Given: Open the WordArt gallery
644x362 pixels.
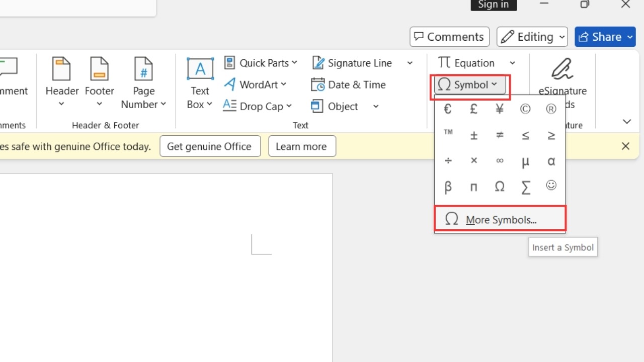Looking at the screenshot, I should tap(255, 84).
